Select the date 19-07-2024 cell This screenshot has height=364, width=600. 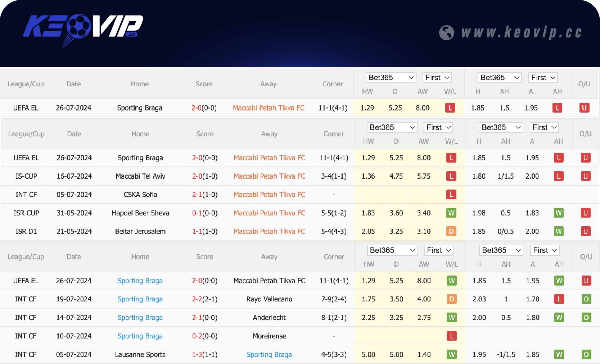point(74,299)
